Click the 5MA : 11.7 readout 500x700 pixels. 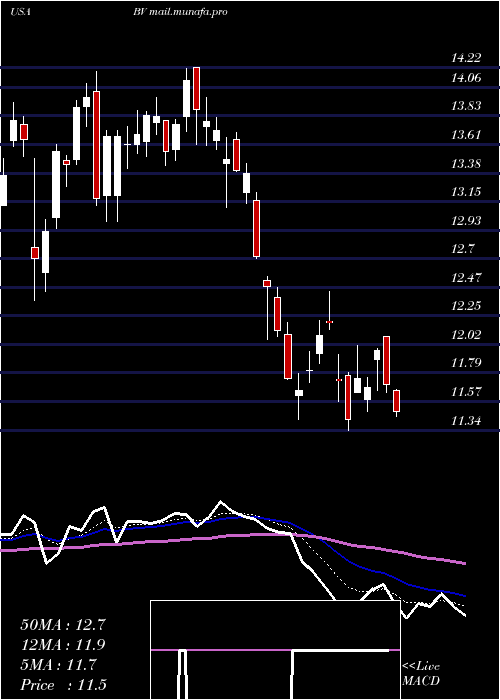(58, 665)
